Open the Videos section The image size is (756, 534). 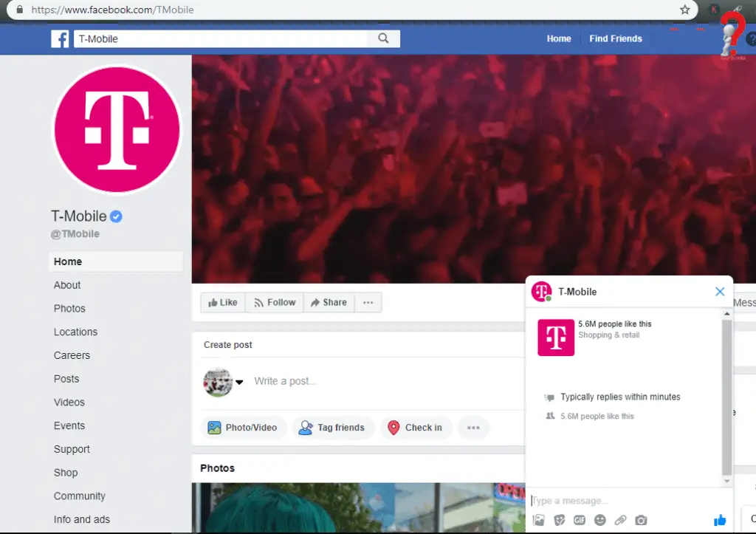coord(69,403)
